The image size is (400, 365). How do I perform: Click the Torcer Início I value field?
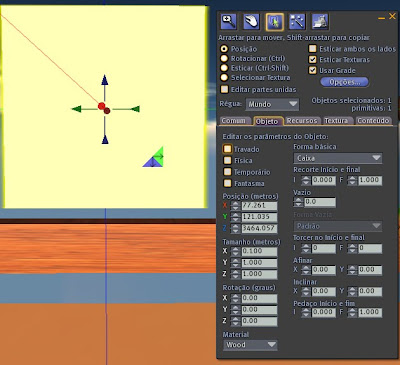coord(323,248)
